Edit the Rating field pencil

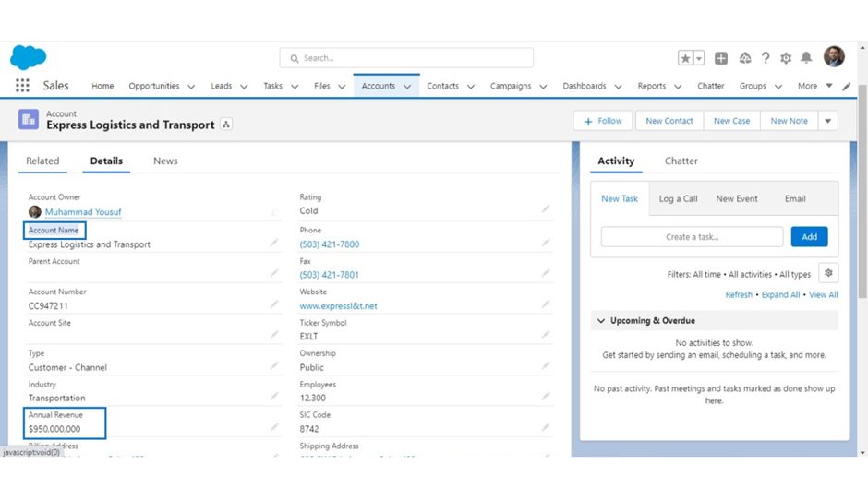point(545,209)
